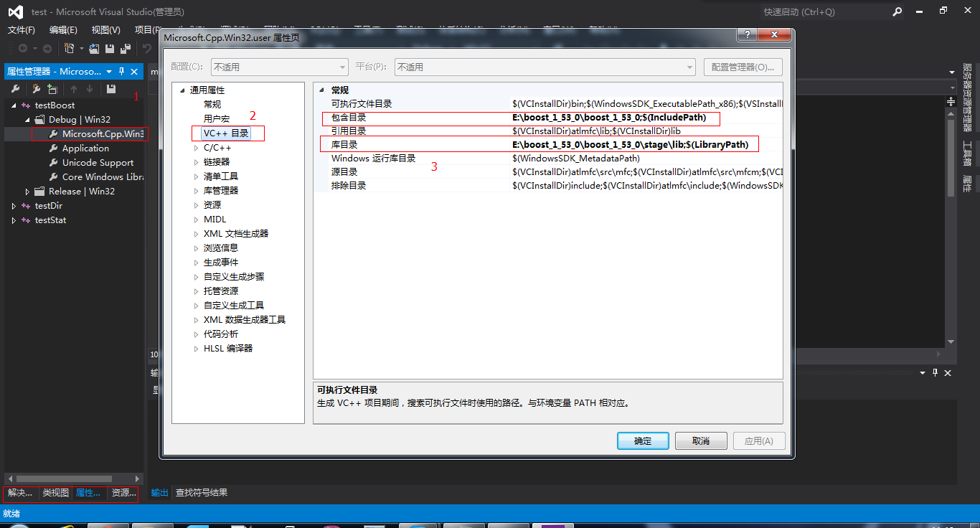980x528 pixels.
Task: Click the 库目录 value field
Action: click(x=646, y=145)
